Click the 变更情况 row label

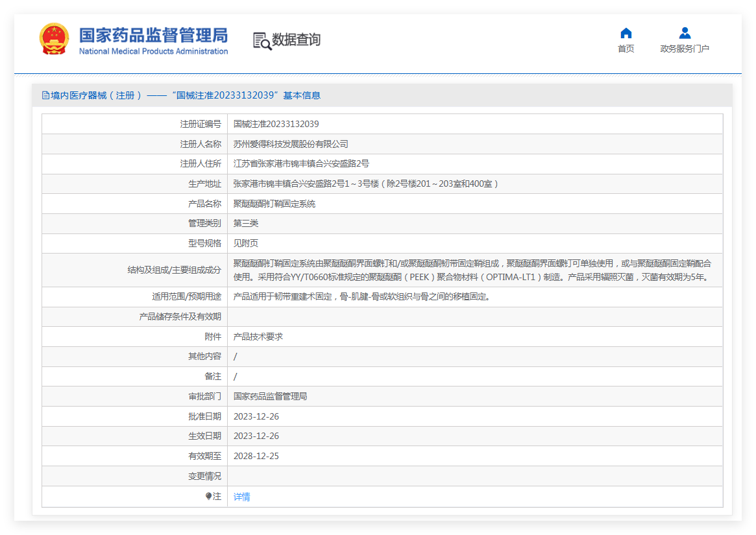click(x=205, y=476)
